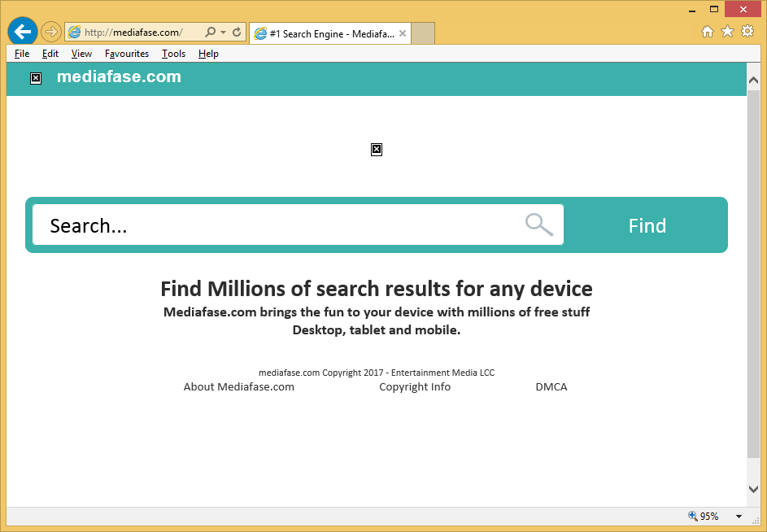The image size is (767, 532).
Task: Open the About Mediafase.com link
Action: point(238,387)
